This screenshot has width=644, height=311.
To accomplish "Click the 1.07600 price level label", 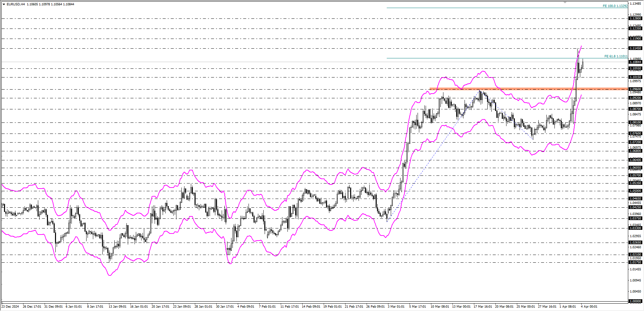I will tap(635, 134).
